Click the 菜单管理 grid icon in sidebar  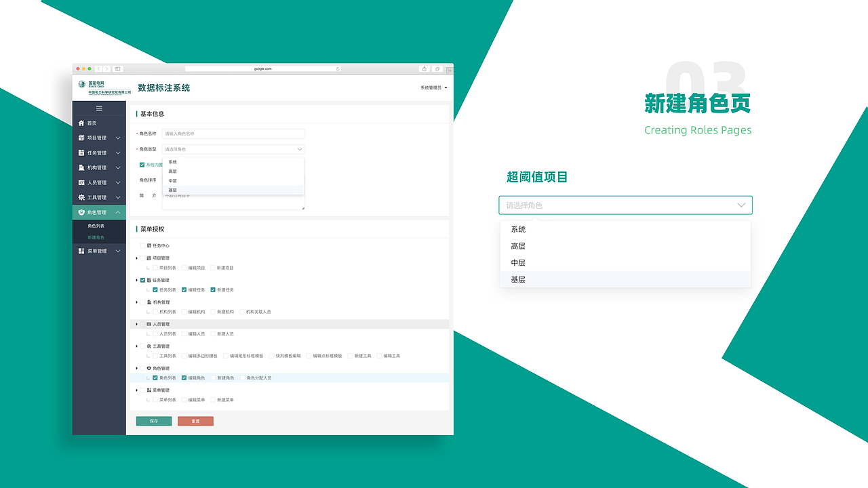coord(81,251)
